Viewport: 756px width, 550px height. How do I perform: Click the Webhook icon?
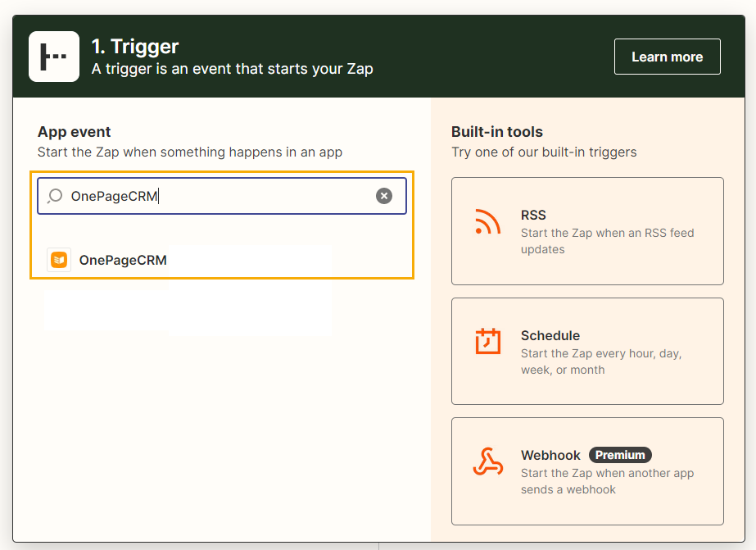click(x=488, y=461)
